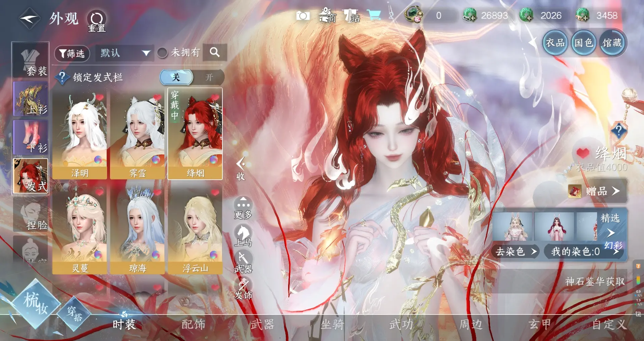
Task: Set hairstyle lock to 开
Action: click(209, 77)
